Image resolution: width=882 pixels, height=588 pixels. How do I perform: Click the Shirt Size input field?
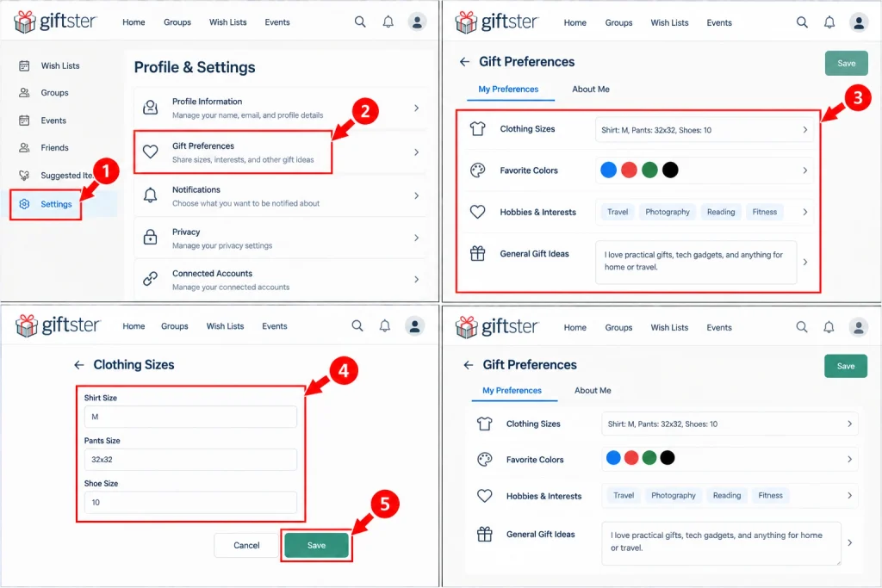(190, 417)
